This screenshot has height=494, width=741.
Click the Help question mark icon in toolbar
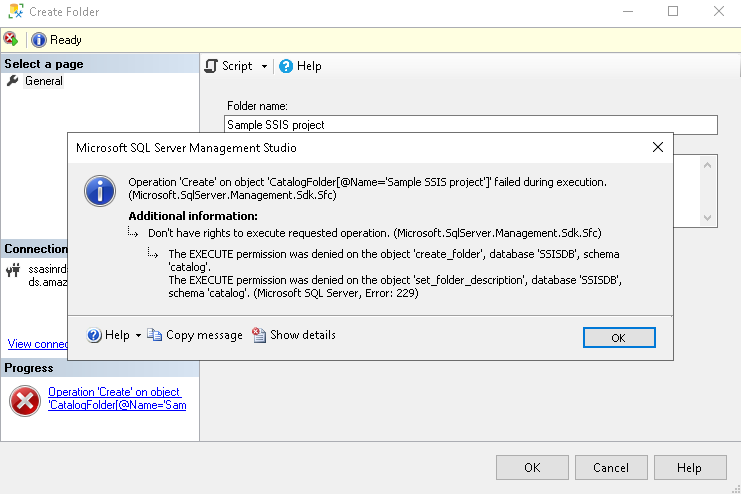tap(286, 66)
